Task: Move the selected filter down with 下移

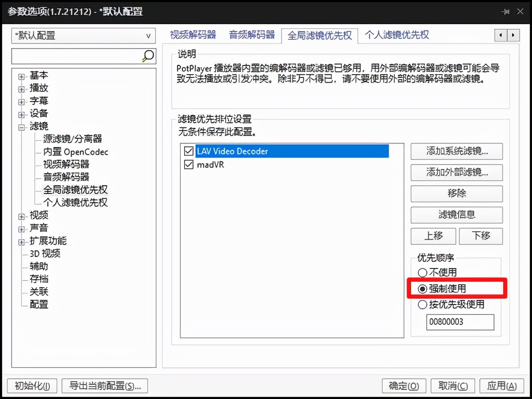Action: pos(481,236)
